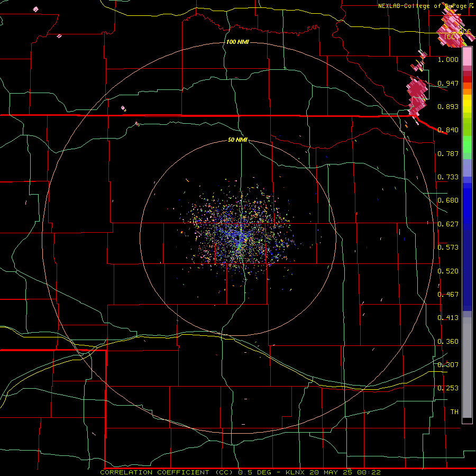Viewport: 476px width, 476px height.
Task: Click the (CC) label above the color bar
Action: 452,36
